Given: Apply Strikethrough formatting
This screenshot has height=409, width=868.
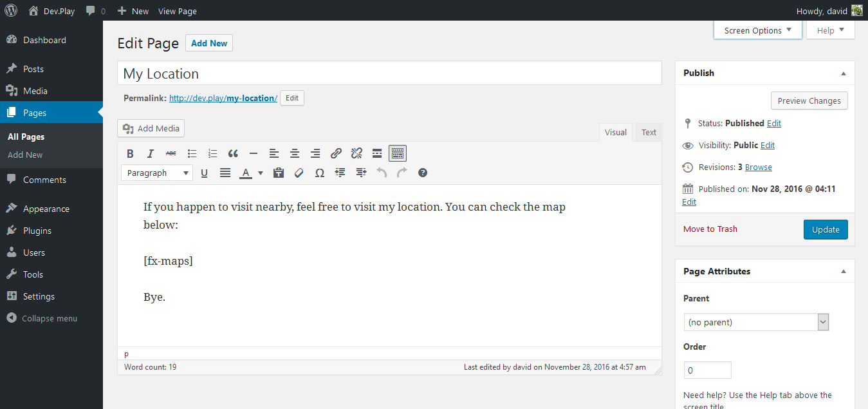Looking at the screenshot, I should pyautogui.click(x=171, y=153).
